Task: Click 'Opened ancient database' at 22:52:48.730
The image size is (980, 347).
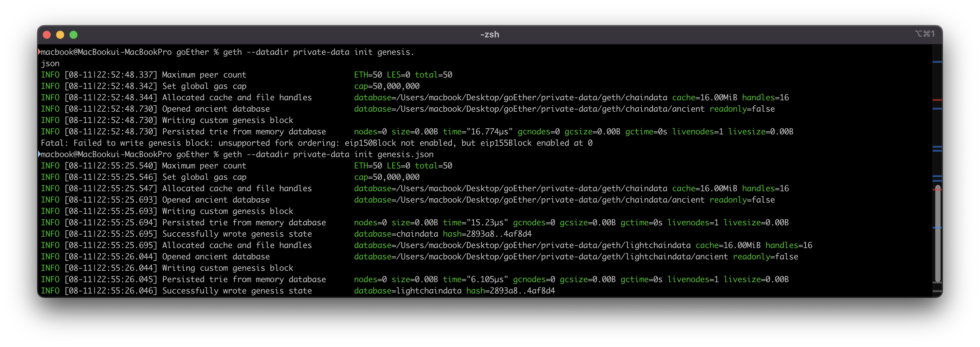Action: [216, 109]
